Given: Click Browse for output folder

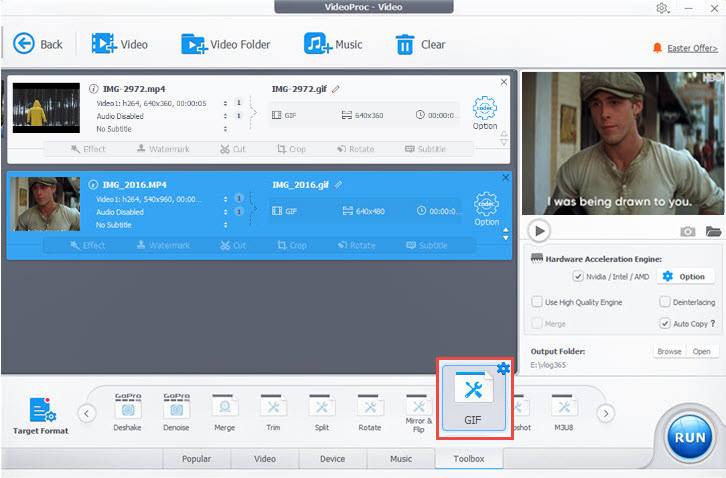Looking at the screenshot, I should click(x=668, y=351).
